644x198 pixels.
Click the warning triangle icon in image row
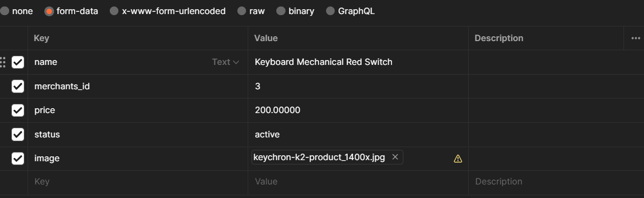point(457,159)
